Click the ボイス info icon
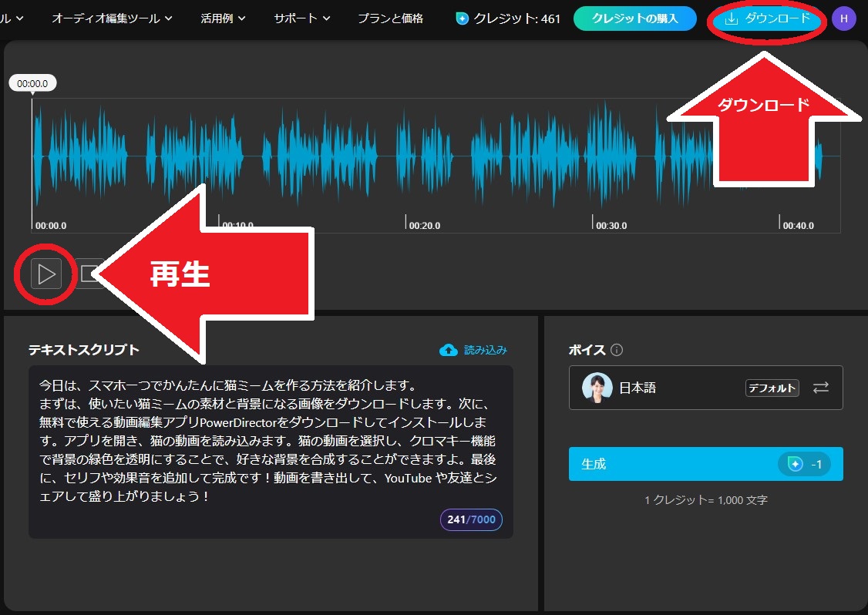 coord(617,350)
